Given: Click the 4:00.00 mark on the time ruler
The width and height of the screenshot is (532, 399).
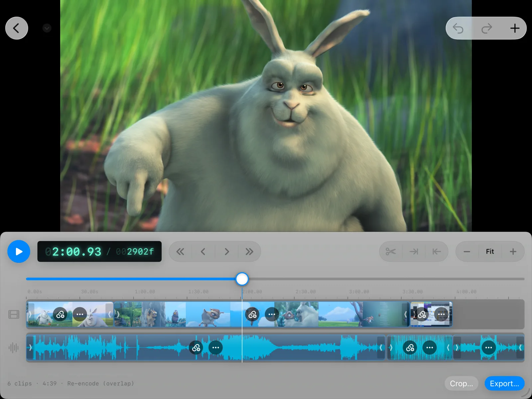Looking at the screenshot, I should point(466,292).
